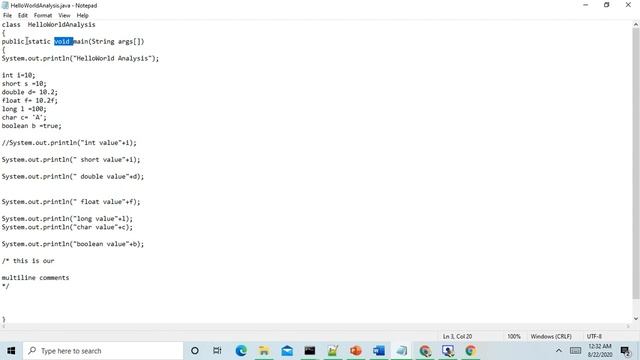
Task: Open File Explorer from taskbar
Action: point(264,351)
